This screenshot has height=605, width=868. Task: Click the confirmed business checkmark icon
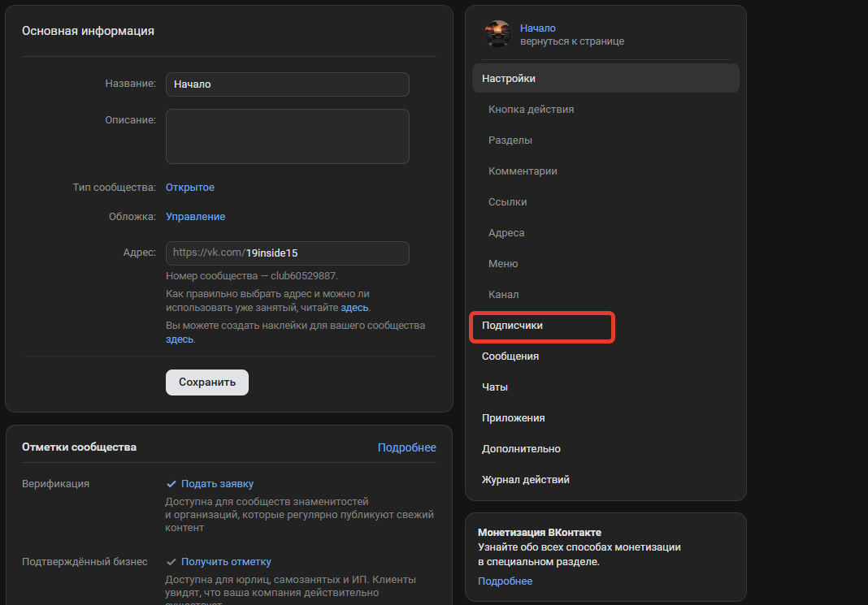(x=171, y=562)
